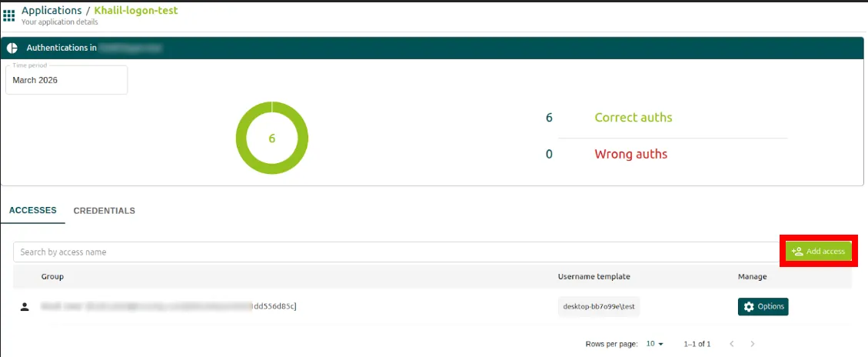Click the Wrong auths label
The image size is (868, 357).
(x=630, y=154)
